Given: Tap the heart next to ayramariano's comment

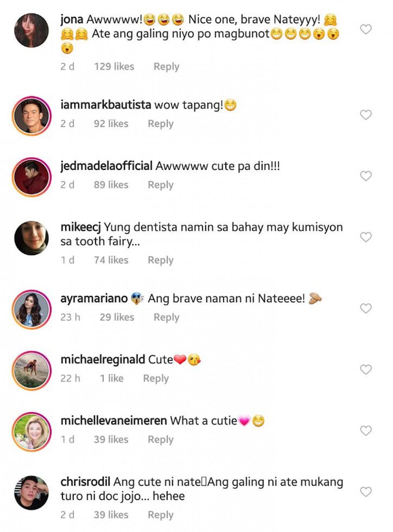Looking at the screenshot, I should tap(366, 309).
